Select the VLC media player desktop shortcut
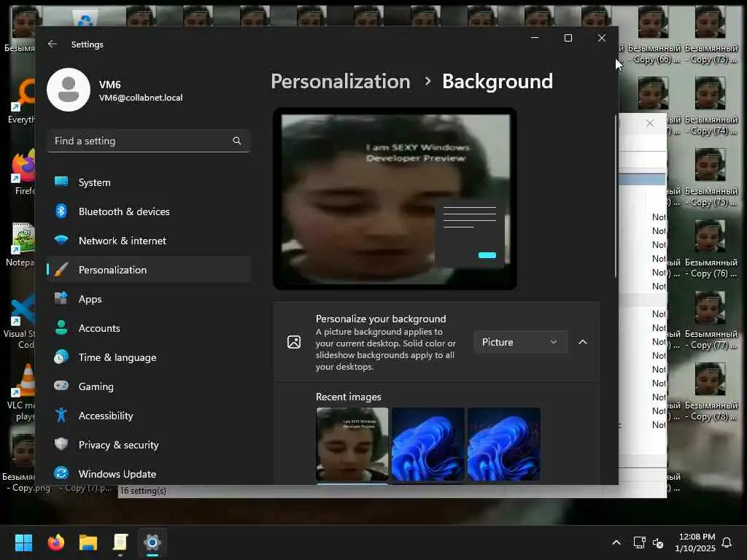Viewport: 747px width, 560px height. click(x=21, y=392)
